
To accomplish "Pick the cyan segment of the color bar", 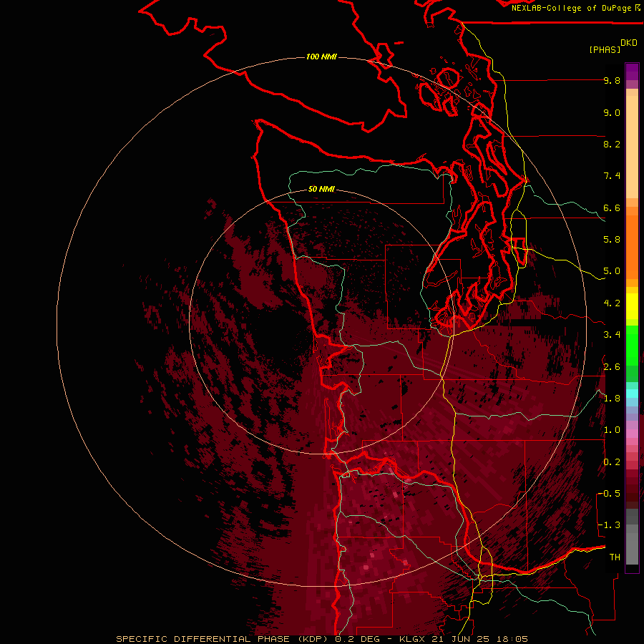I will pos(632,393).
